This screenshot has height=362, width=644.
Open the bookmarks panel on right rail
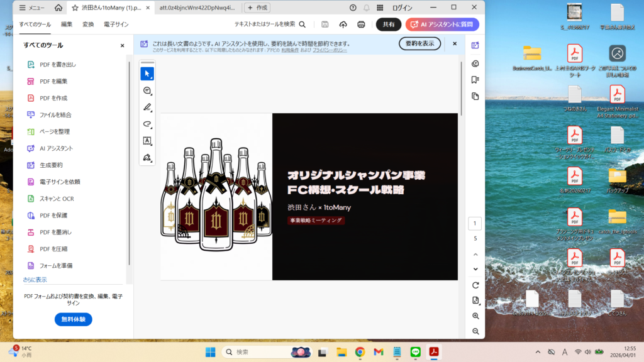pyautogui.click(x=475, y=80)
